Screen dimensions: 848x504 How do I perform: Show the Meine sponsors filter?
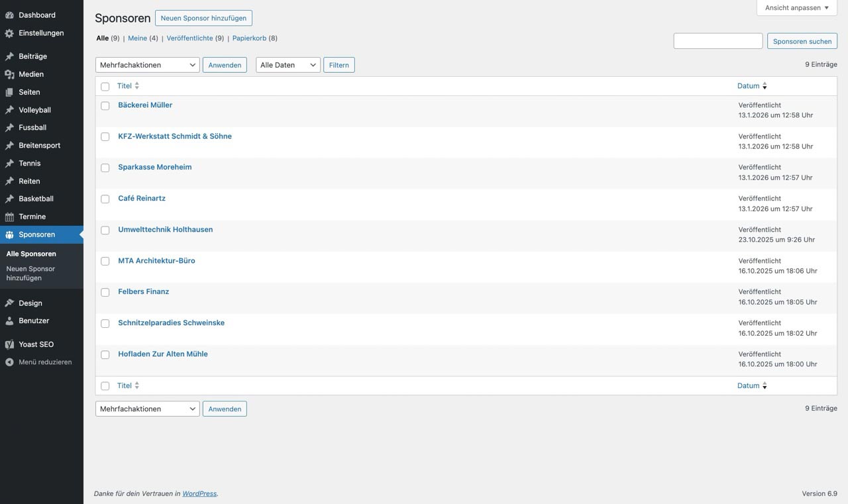[x=137, y=38]
